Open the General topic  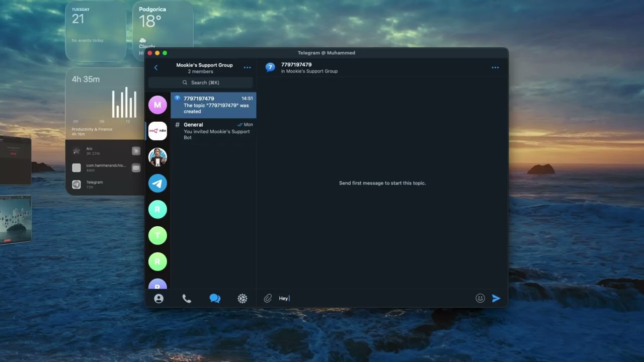coord(213,131)
